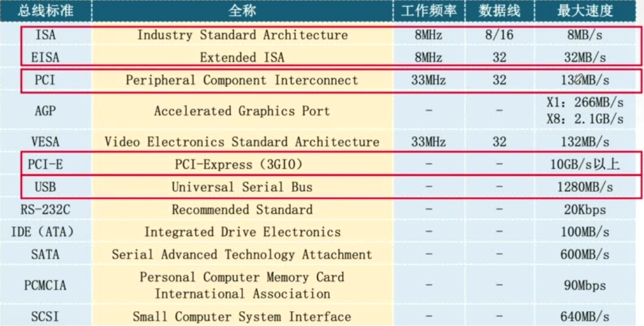The height and width of the screenshot is (326, 644).
Task: Click Serial Advanced Technology Attachment text
Action: click(x=242, y=254)
